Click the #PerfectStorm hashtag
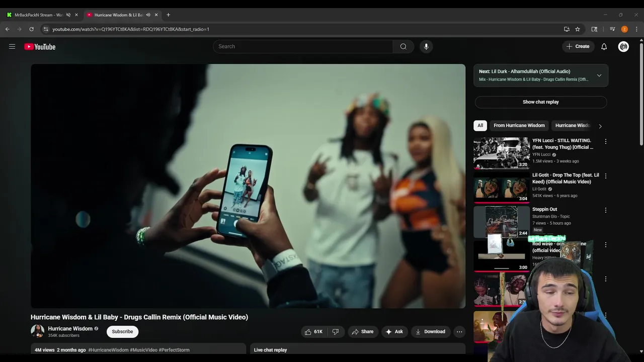The width and height of the screenshot is (644, 362). pyautogui.click(x=174, y=350)
